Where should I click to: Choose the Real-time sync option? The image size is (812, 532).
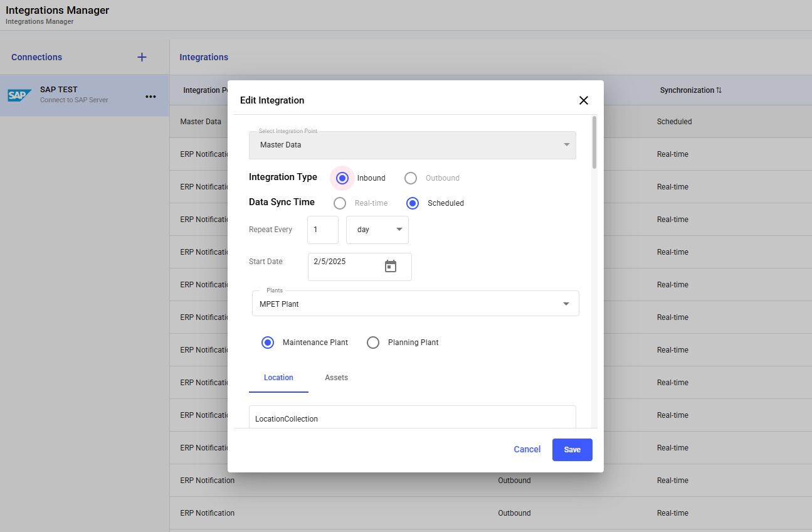click(340, 203)
